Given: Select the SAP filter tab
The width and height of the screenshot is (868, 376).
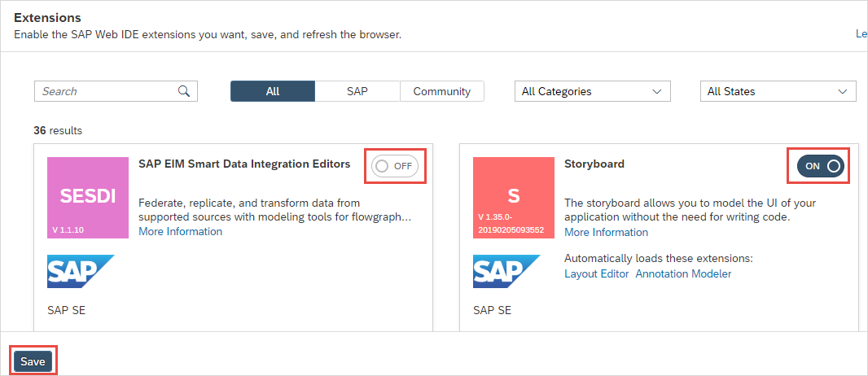Looking at the screenshot, I should (357, 91).
